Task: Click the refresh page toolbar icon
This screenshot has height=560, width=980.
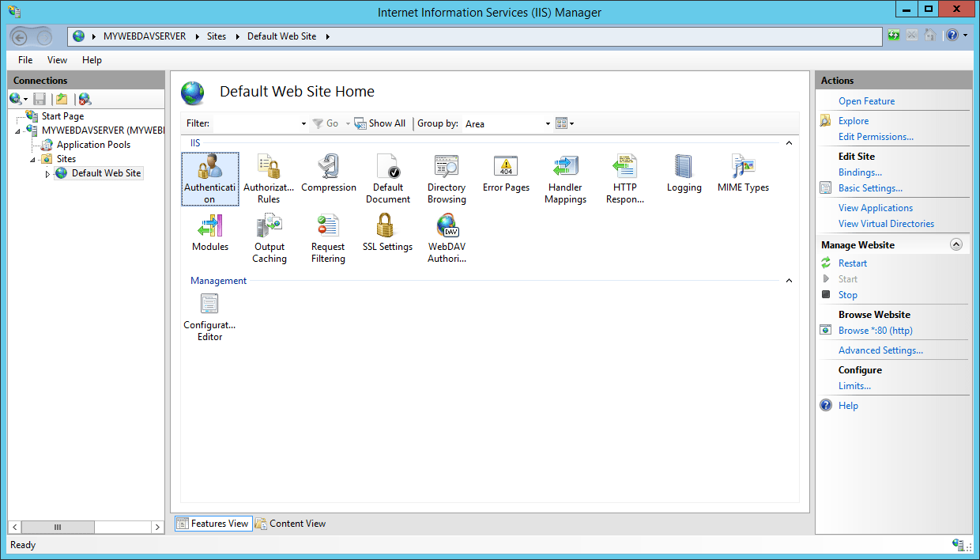Action: point(893,36)
